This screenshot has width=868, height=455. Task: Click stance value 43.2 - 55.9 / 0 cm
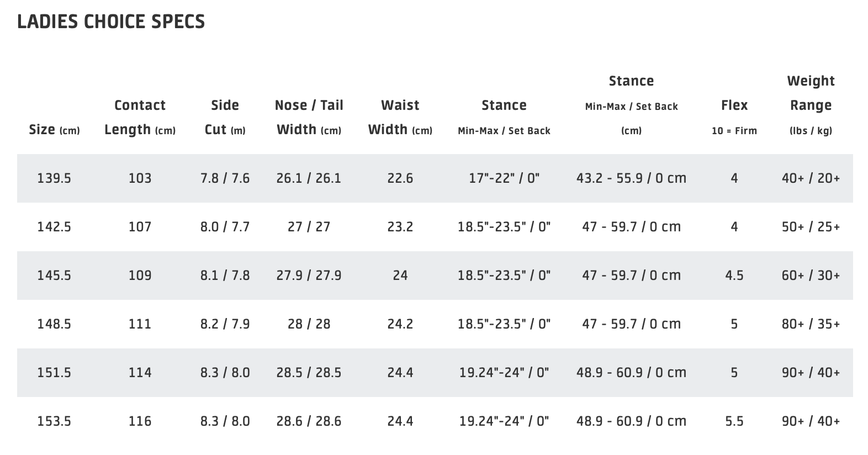point(631,178)
